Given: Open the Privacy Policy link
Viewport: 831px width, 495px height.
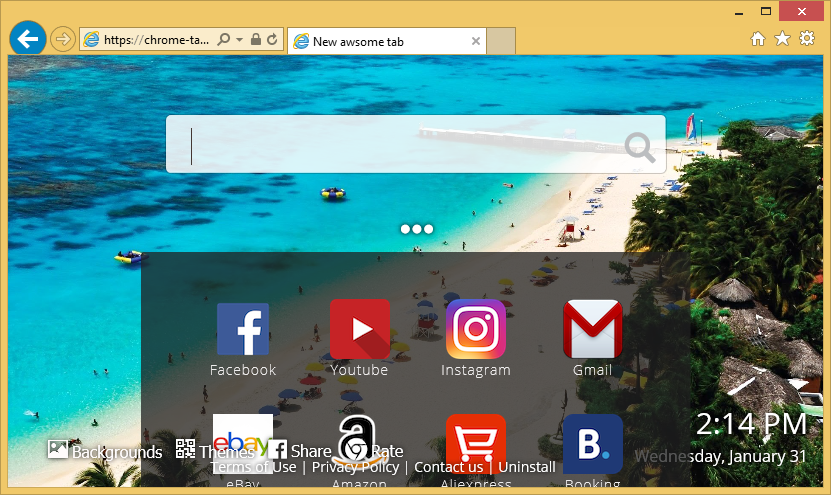Looking at the screenshot, I should [x=355, y=467].
